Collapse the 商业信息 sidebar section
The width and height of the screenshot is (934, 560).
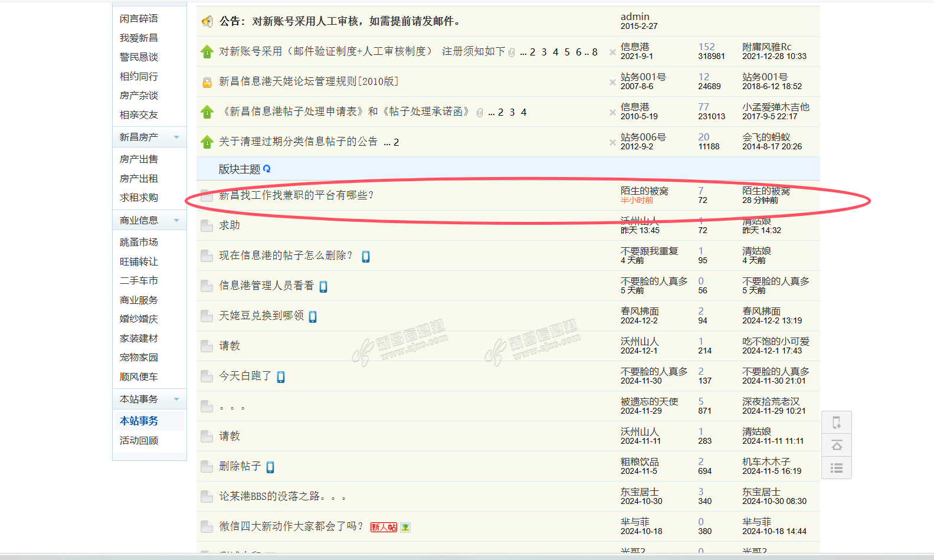[x=176, y=221]
